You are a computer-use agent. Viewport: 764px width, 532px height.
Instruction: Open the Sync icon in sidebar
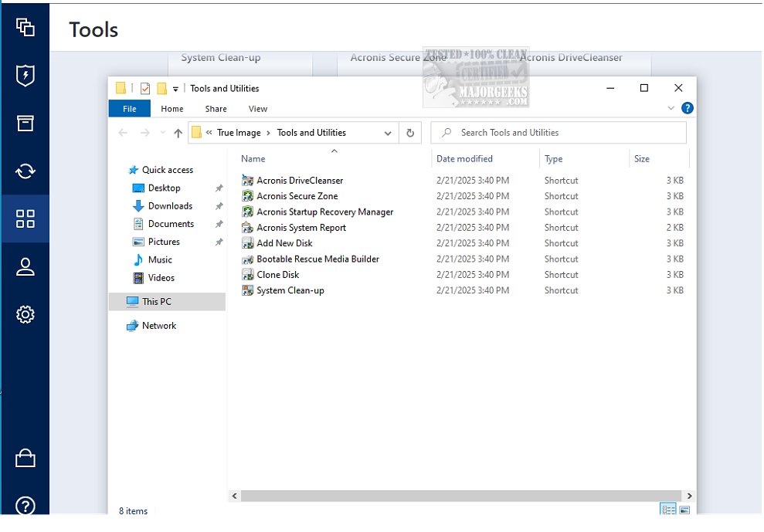point(25,171)
